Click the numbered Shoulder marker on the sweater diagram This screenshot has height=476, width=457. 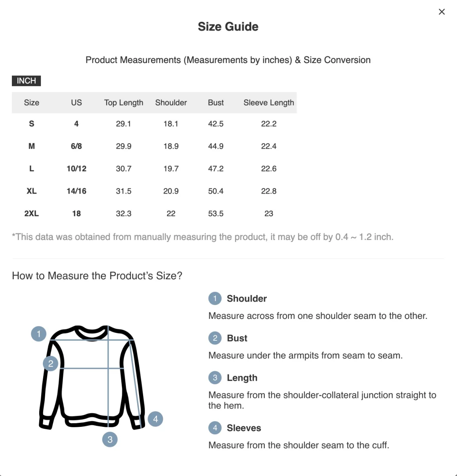(x=38, y=334)
